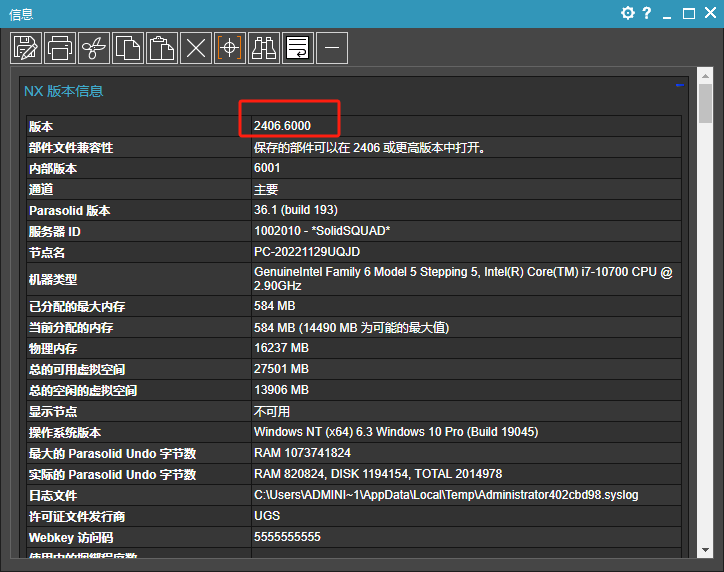This screenshot has height=572, width=724.
Task: Click the Delete X icon in toolbar
Action: [x=196, y=47]
